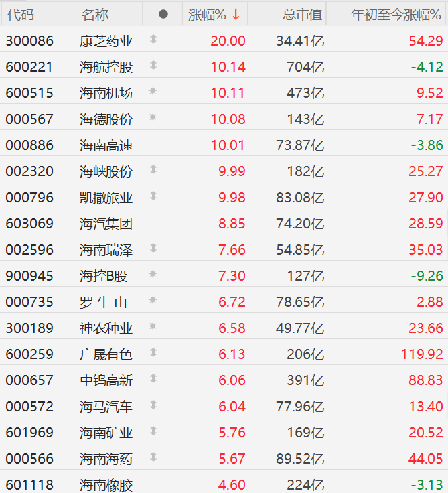Image resolution: width=448 pixels, height=493 pixels.
Task: Select stock name 海峡股份
Action: pyautogui.click(x=106, y=171)
